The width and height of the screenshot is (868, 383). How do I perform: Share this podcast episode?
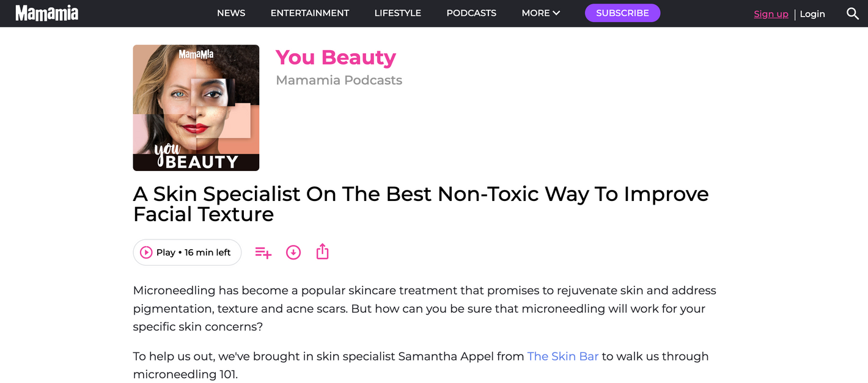point(323,252)
